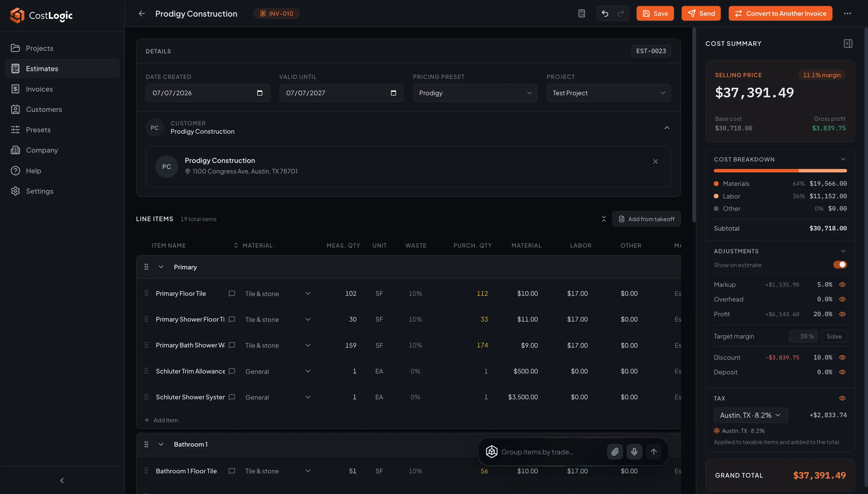Open the Valid Until calendar picker
Viewport: 868px width, 494px height.
[x=394, y=93]
